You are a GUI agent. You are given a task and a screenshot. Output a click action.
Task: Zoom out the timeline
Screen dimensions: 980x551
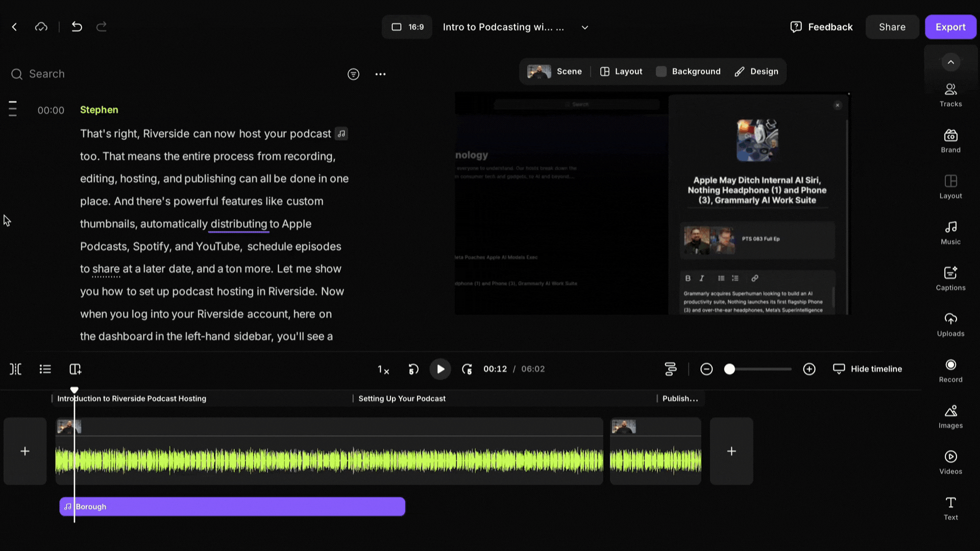pos(706,369)
